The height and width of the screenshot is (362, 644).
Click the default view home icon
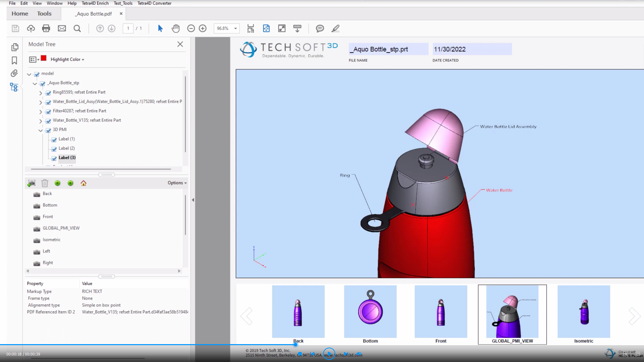84,183
